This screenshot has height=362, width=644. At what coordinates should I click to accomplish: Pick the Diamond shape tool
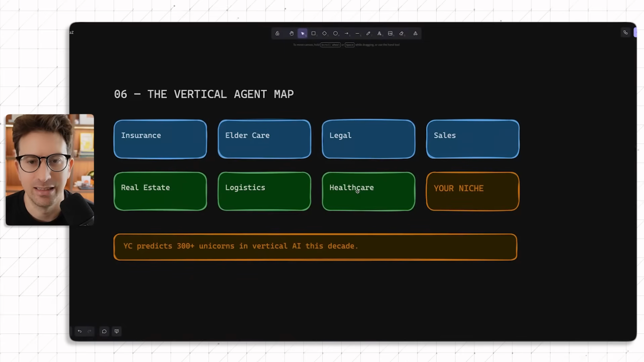(x=324, y=33)
